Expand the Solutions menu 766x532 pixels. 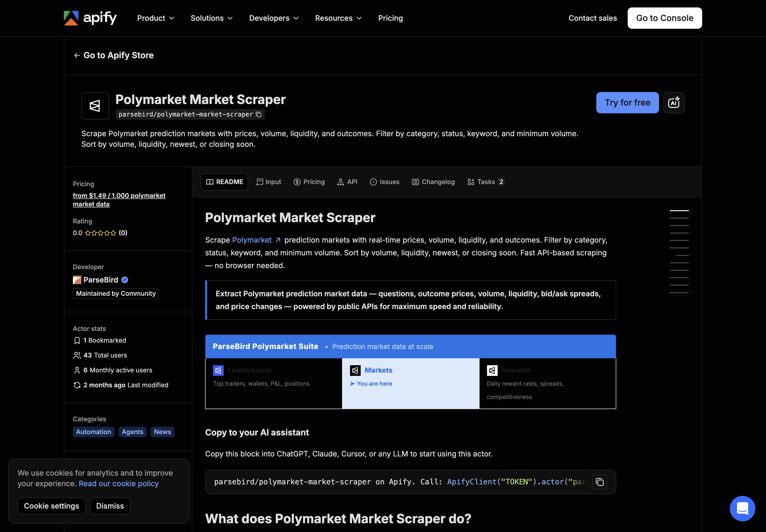click(212, 18)
